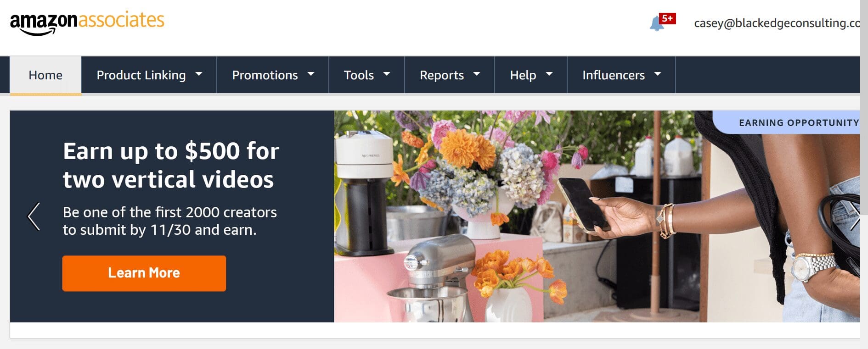868x349 pixels.
Task: Open the Product Linking menu
Action: 149,75
